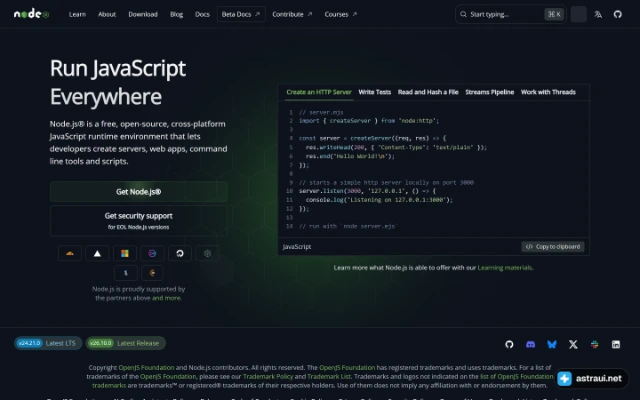Click the Get Node.js® button
640x400 pixels.
pos(138,192)
